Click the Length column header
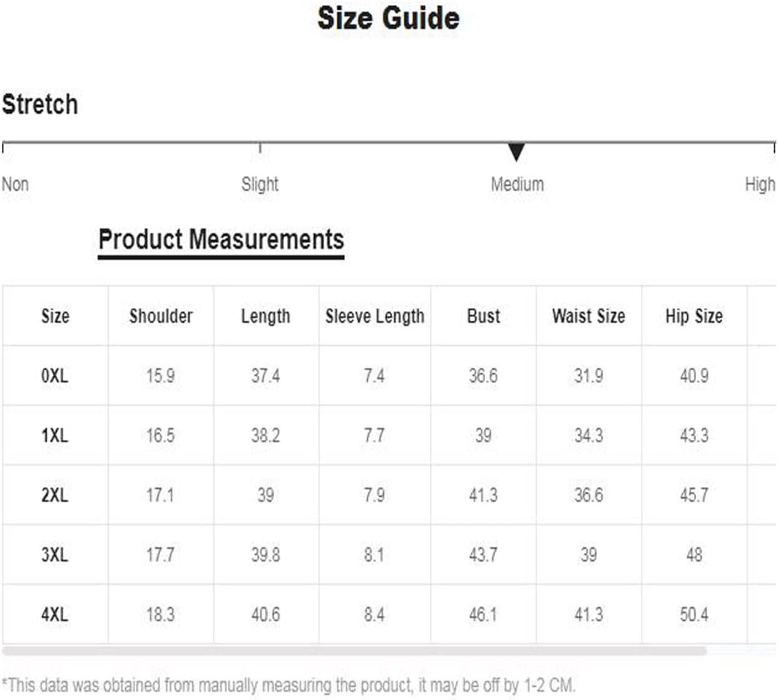Image resolution: width=778 pixels, height=700 pixels. coord(265,316)
